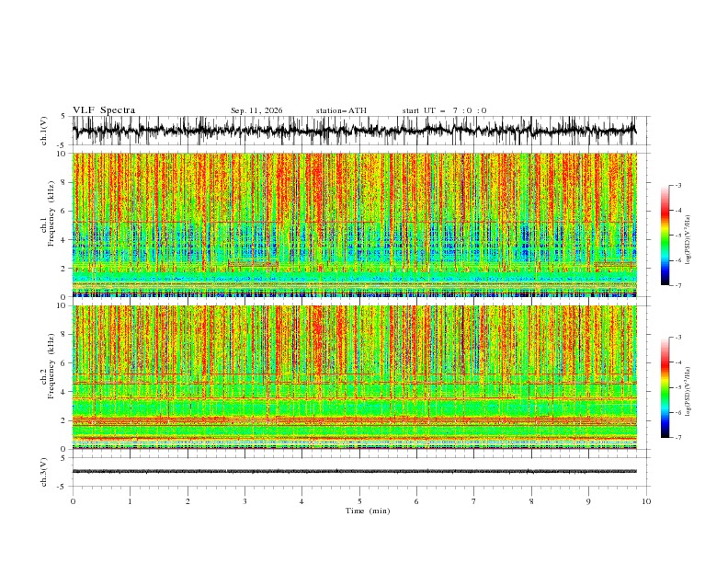728x563 pixels.
Task: Click the start UT time label
Action: click(x=444, y=110)
